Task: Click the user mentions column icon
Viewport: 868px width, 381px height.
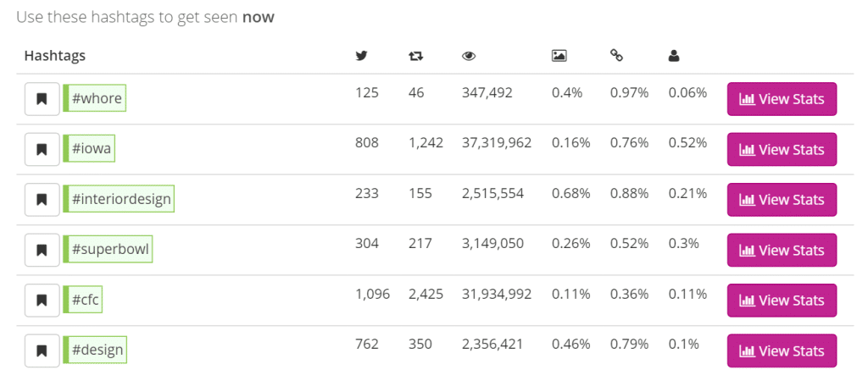Action: click(x=674, y=56)
